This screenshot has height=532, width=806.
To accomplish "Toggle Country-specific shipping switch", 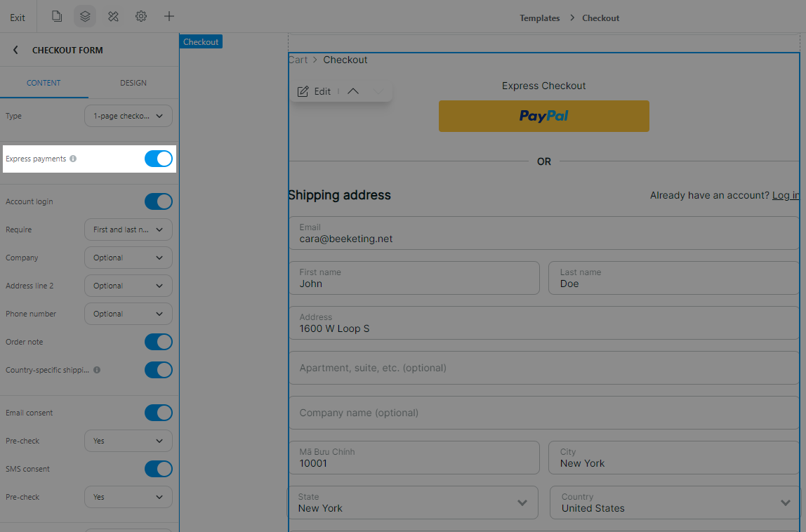I will point(159,370).
